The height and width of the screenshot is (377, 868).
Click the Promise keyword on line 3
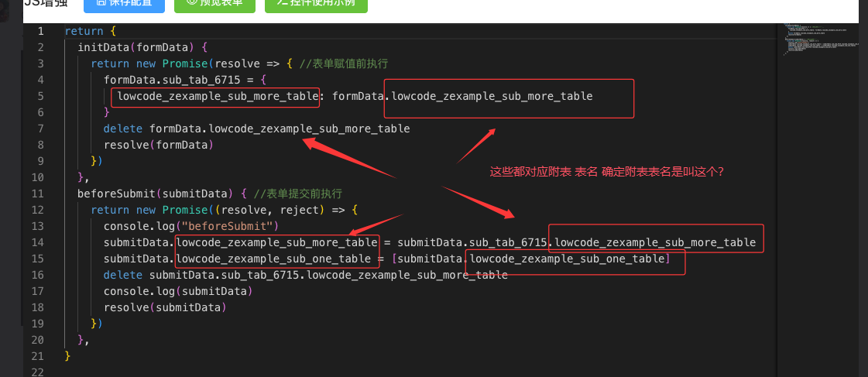tap(186, 63)
